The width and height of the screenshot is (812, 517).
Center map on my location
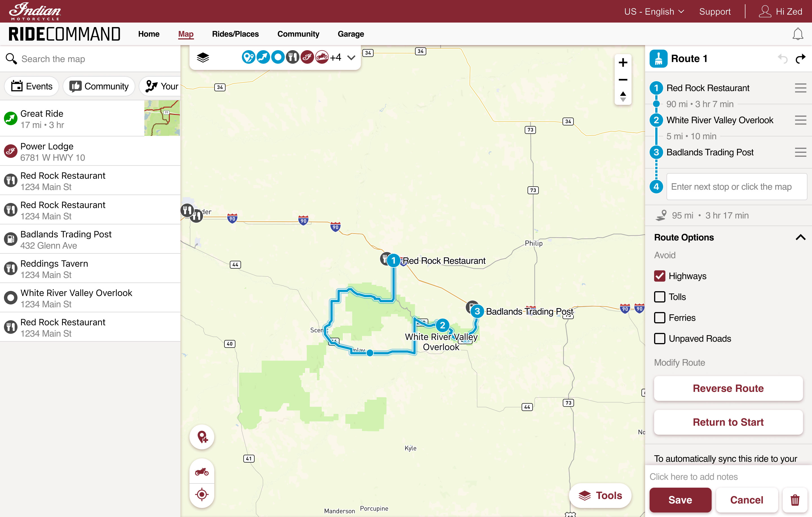tap(202, 494)
